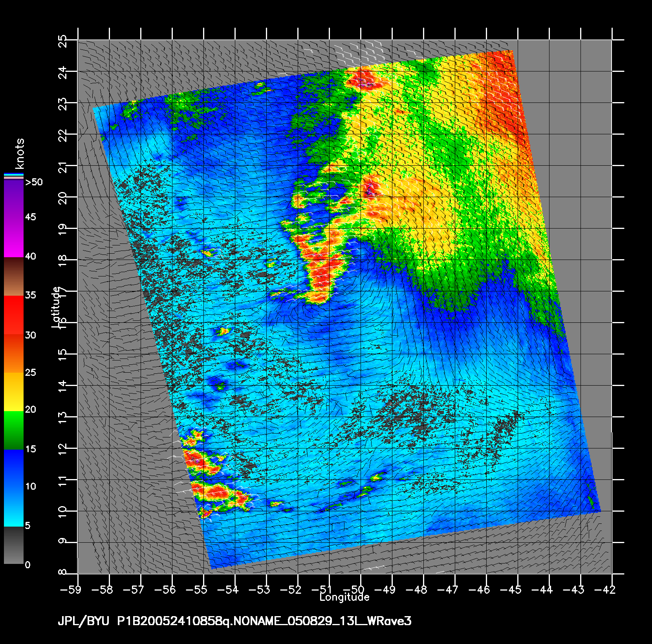The width and height of the screenshot is (652, 644).
Task: Click the '>50' value on the color scale
Action: 34,182
